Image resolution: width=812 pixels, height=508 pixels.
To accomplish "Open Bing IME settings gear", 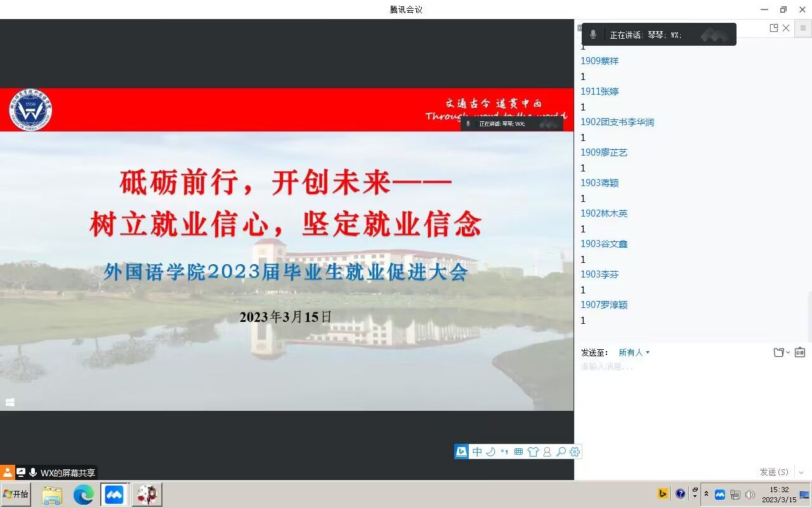I will [575, 451].
